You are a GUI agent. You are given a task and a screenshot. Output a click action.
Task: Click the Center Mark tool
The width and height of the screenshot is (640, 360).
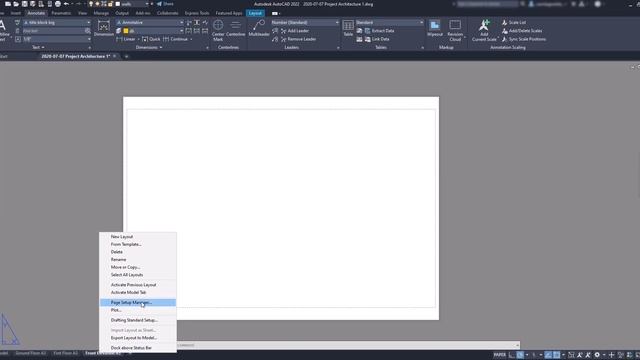[x=218, y=30]
